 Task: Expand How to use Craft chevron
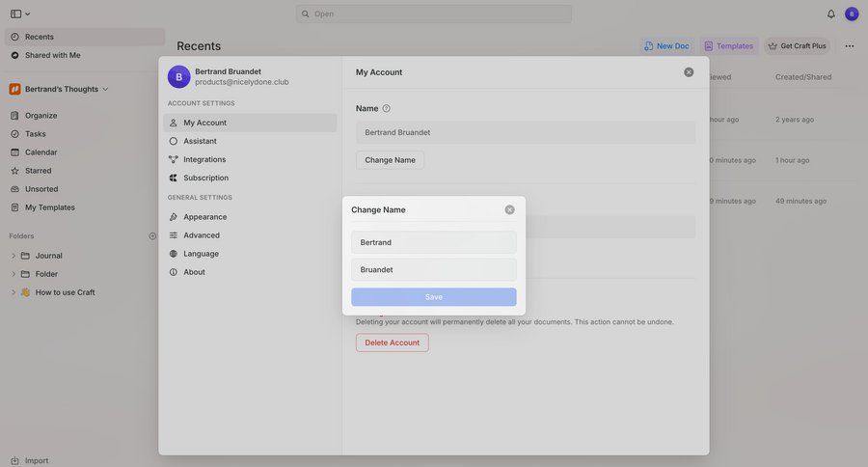pyautogui.click(x=14, y=292)
